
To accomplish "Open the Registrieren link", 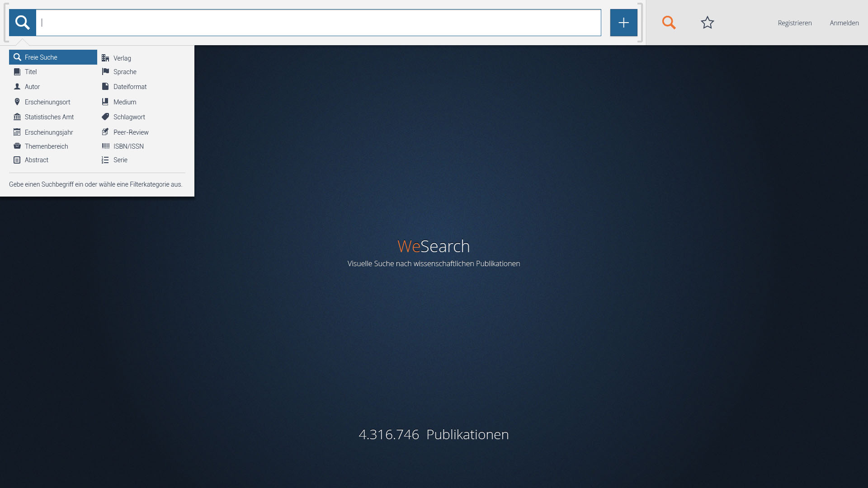I will point(795,23).
